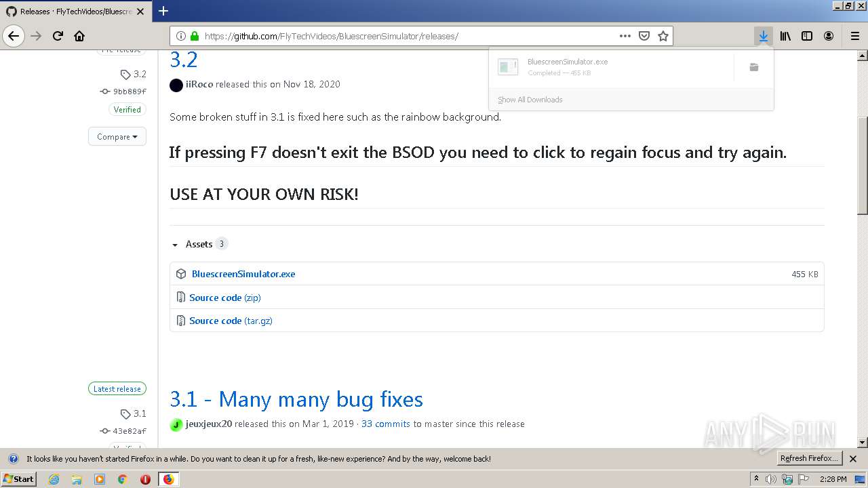Open the volume tray icon
The image size is (868, 488).
(771, 479)
